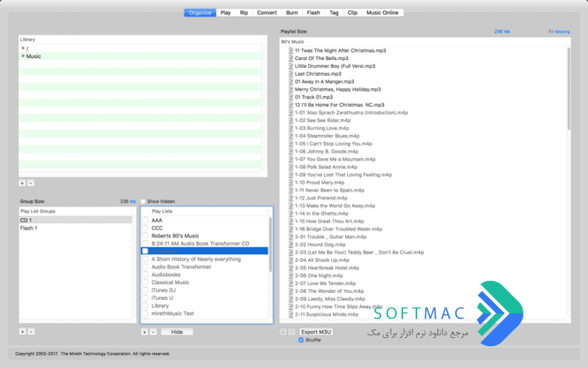This screenshot has width=588, height=368.
Task: Open the Rip tab
Action: tap(244, 12)
